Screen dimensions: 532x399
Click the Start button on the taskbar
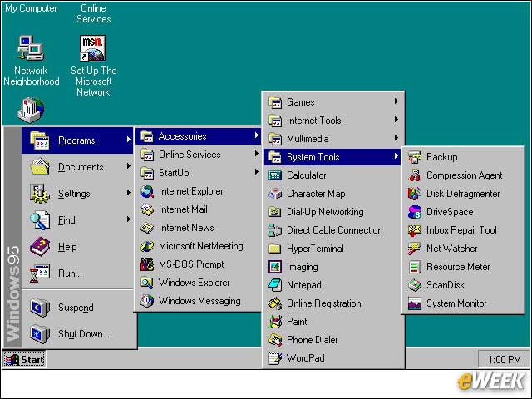pos(24,360)
